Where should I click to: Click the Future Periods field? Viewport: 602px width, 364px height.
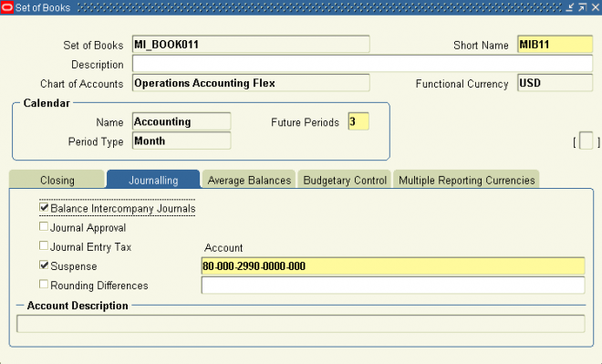358,121
